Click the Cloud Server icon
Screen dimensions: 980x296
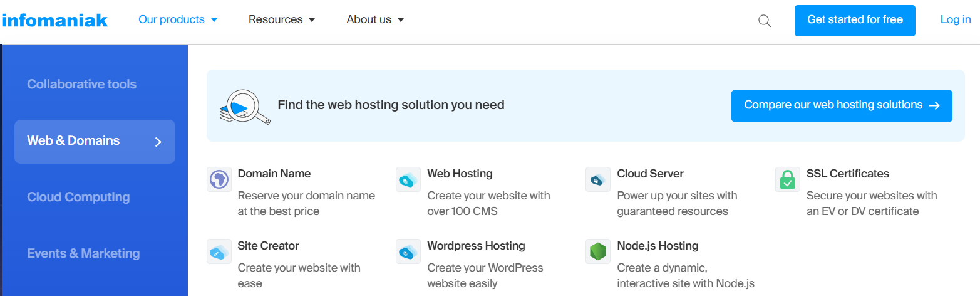click(x=598, y=179)
